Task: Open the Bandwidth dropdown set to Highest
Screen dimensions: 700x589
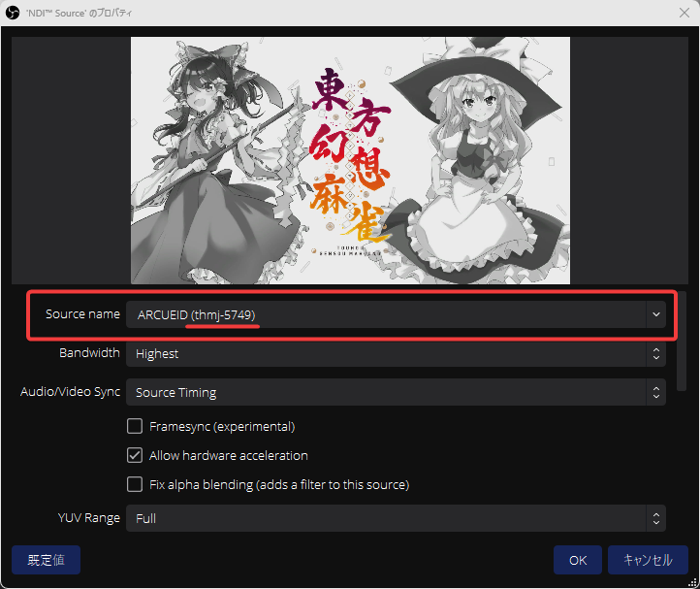Action: (x=396, y=353)
